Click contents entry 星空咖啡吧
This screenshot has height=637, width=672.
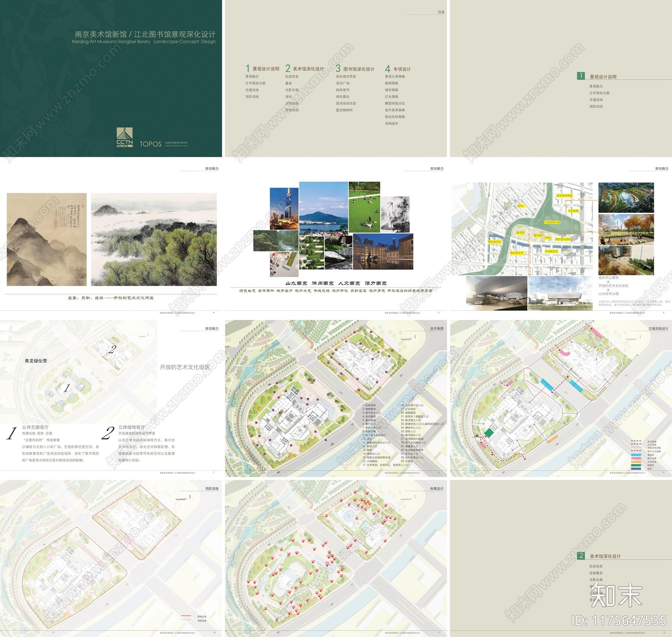(344, 110)
